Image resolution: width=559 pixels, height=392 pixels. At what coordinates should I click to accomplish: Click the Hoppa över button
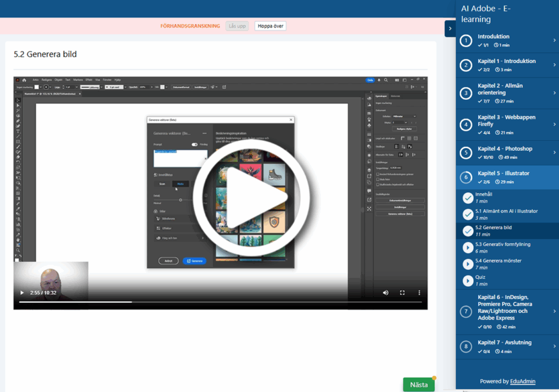pyautogui.click(x=270, y=26)
